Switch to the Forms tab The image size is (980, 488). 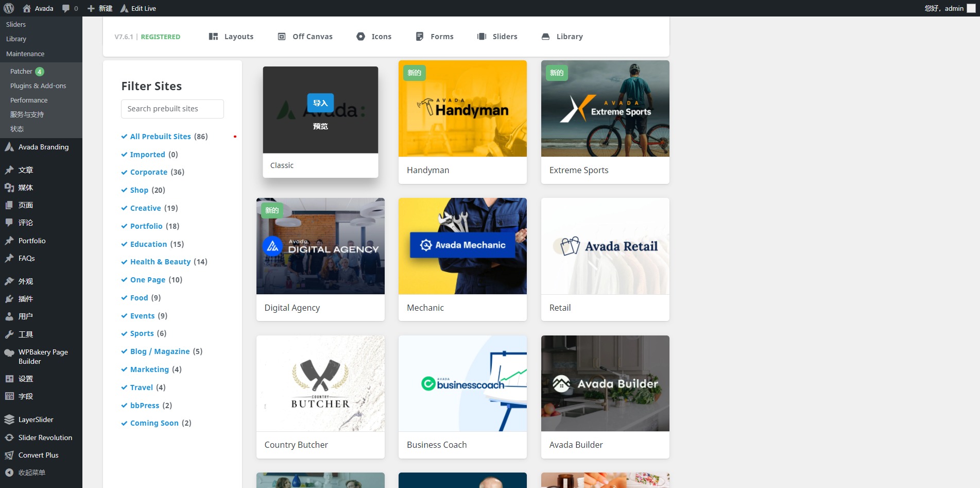point(435,37)
